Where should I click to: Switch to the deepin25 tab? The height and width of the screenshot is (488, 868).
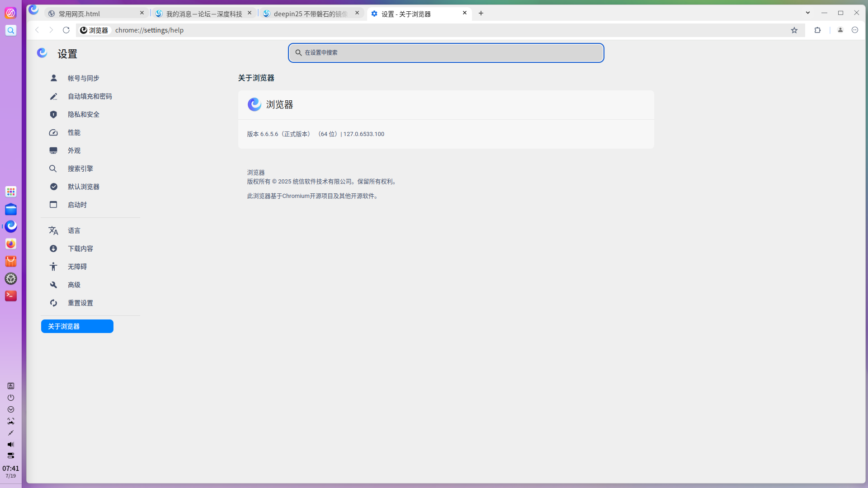311,14
